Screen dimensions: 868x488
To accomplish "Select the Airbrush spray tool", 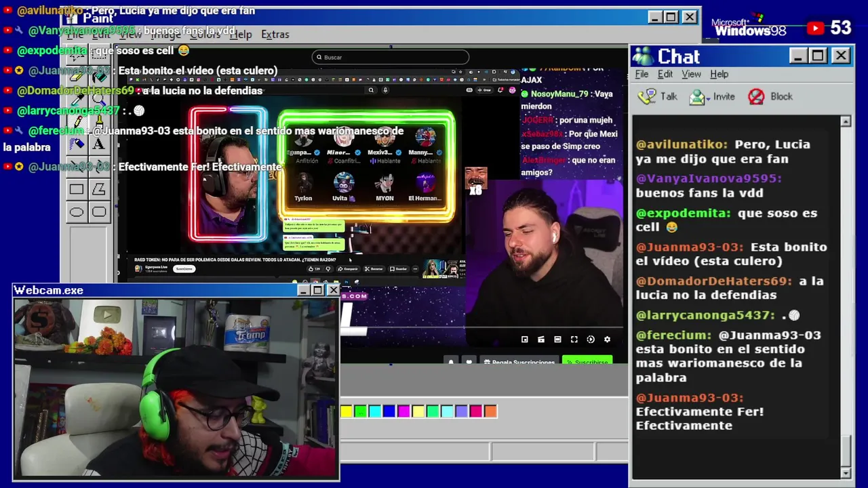I will (x=77, y=144).
